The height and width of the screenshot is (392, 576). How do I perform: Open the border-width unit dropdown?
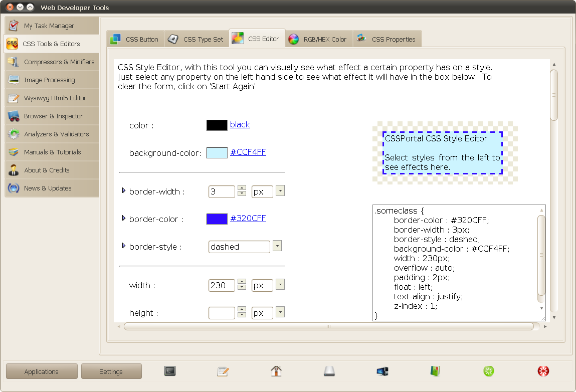[280, 190]
